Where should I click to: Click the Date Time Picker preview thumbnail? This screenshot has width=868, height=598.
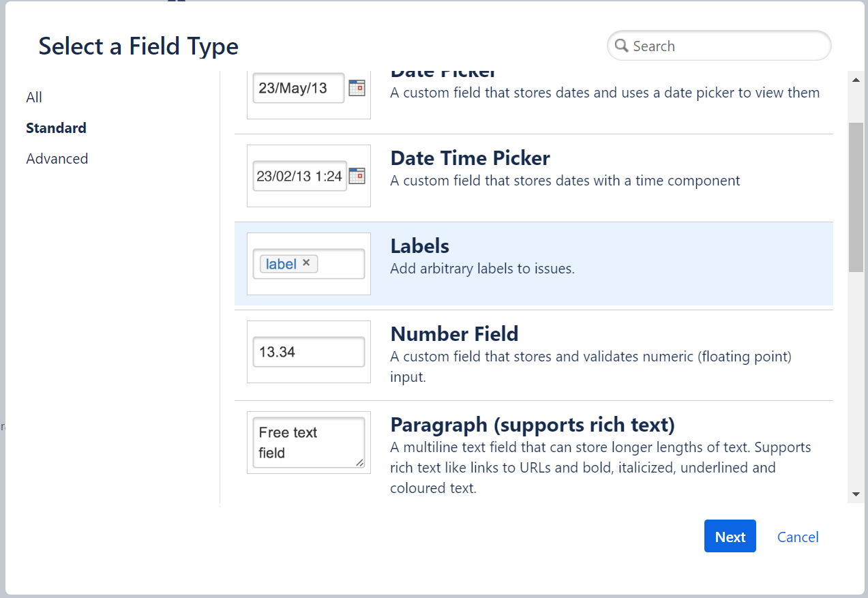[308, 176]
